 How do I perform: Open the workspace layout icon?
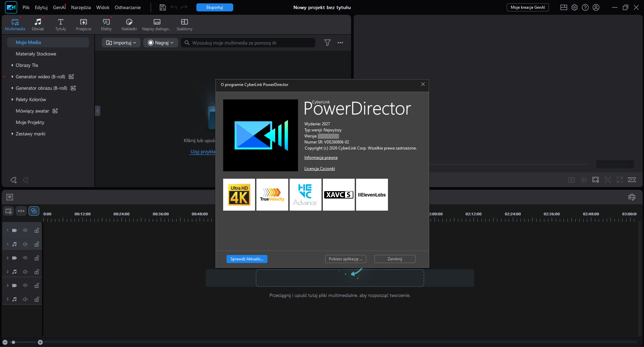coord(564,7)
